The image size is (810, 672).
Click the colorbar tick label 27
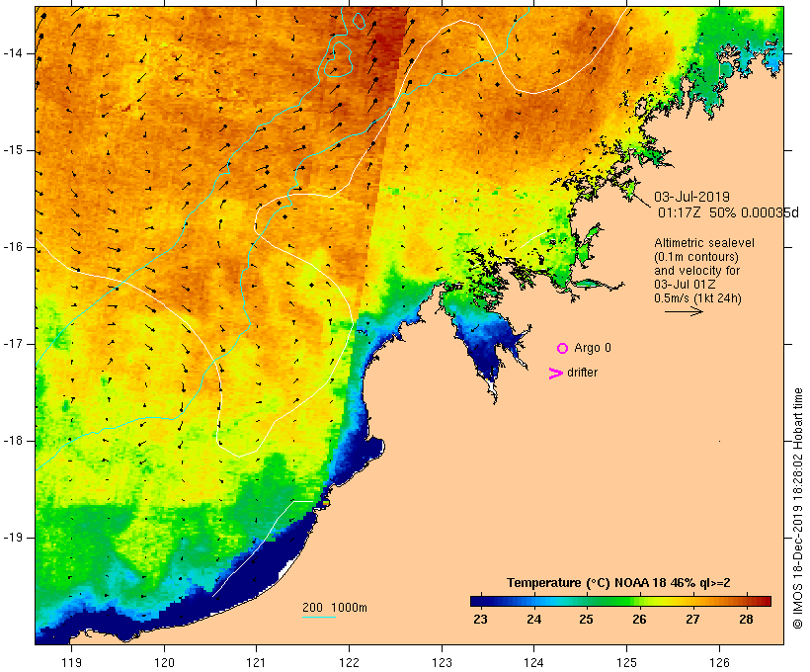click(692, 619)
